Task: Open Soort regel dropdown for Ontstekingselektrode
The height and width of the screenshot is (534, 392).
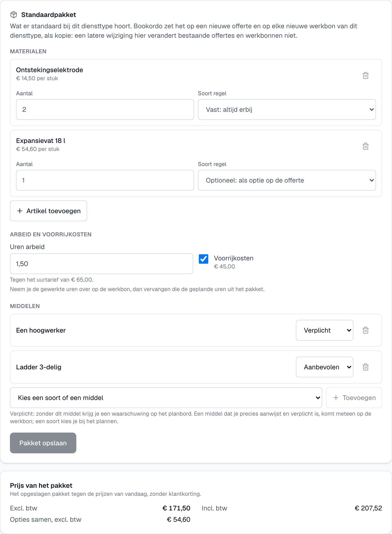Action: coord(287,109)
